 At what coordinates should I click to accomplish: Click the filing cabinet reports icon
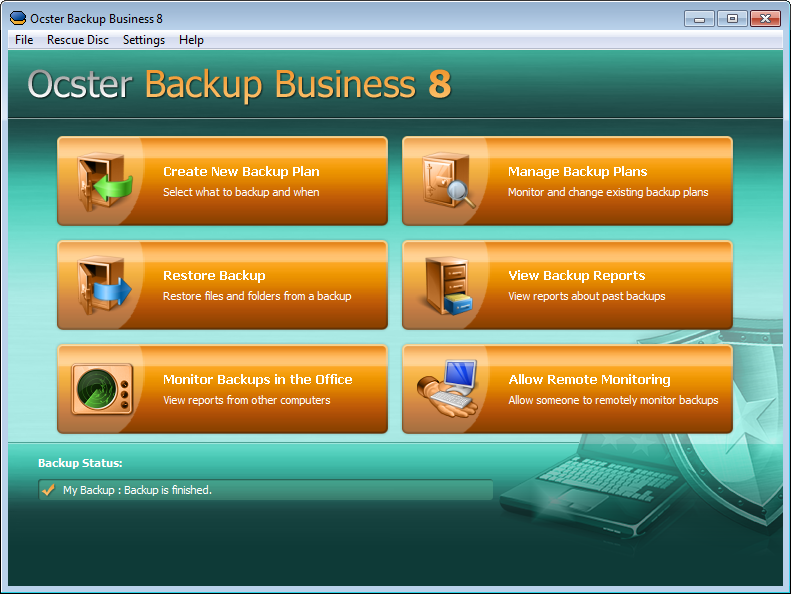tap(448, 286)
